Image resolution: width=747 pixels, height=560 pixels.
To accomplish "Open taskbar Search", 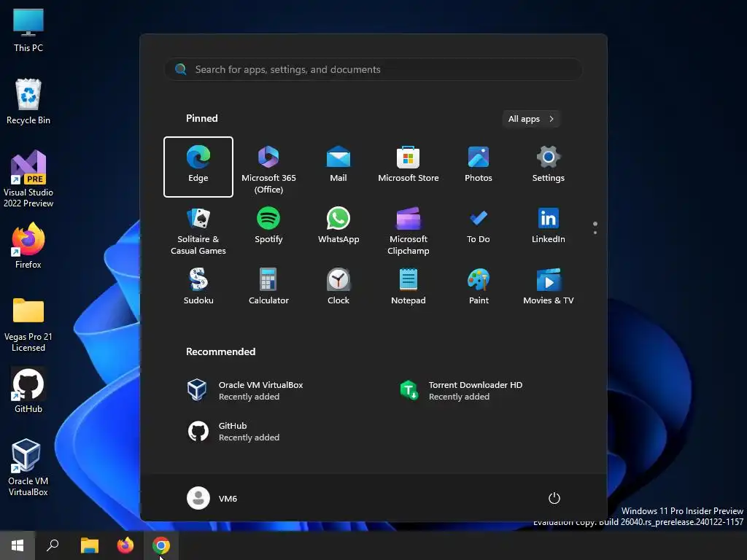I will (x=53, y=545).
